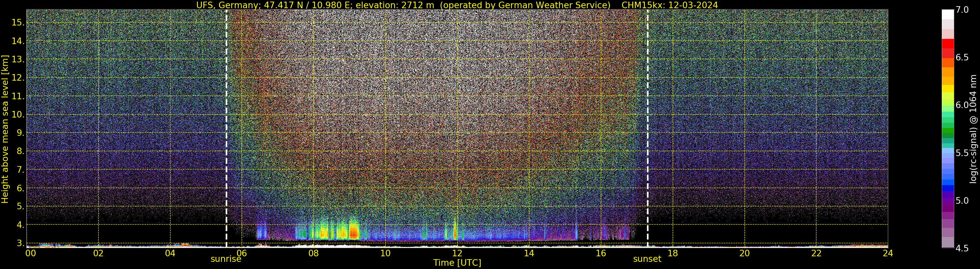Image resolution: width=980 pixels, height=269 pixels.
Task: Click the '6.5' colorbar scale value
Action: (x=962, y=57)
